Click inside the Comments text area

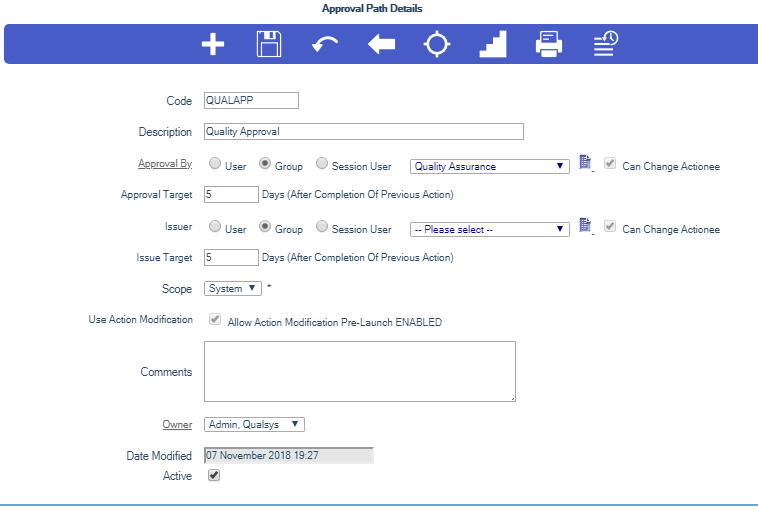click(x=359, y=371)
